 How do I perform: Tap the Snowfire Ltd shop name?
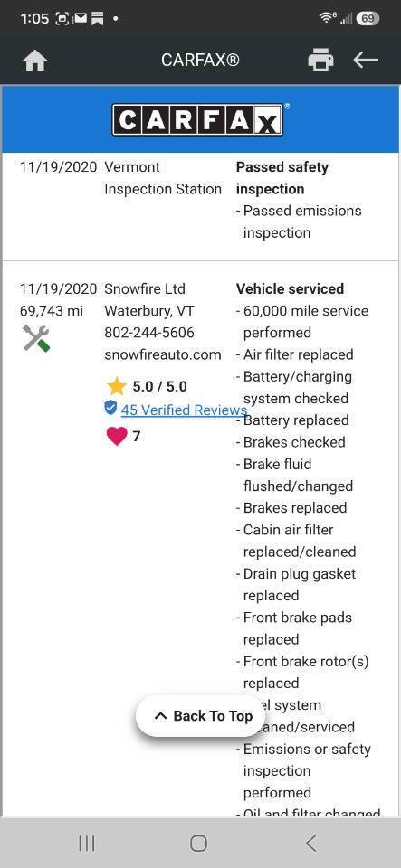tap(145, 289)
